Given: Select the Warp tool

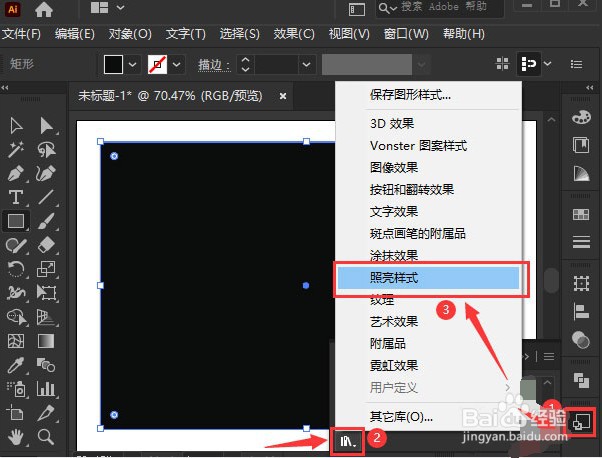Looking at the screenshot, I should 16,293.
